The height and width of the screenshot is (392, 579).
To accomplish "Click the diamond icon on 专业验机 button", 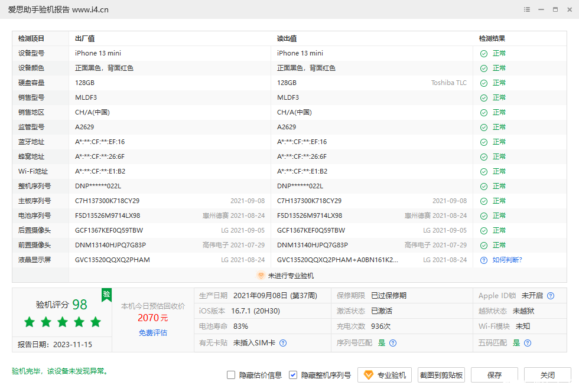I will coord(368,375).
